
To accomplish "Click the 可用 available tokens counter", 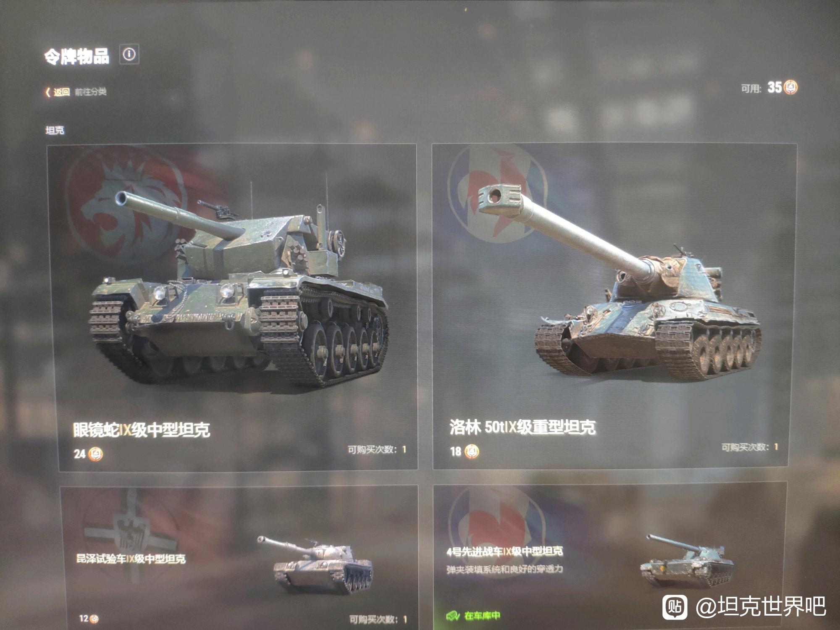I will (x=769, y=88).
